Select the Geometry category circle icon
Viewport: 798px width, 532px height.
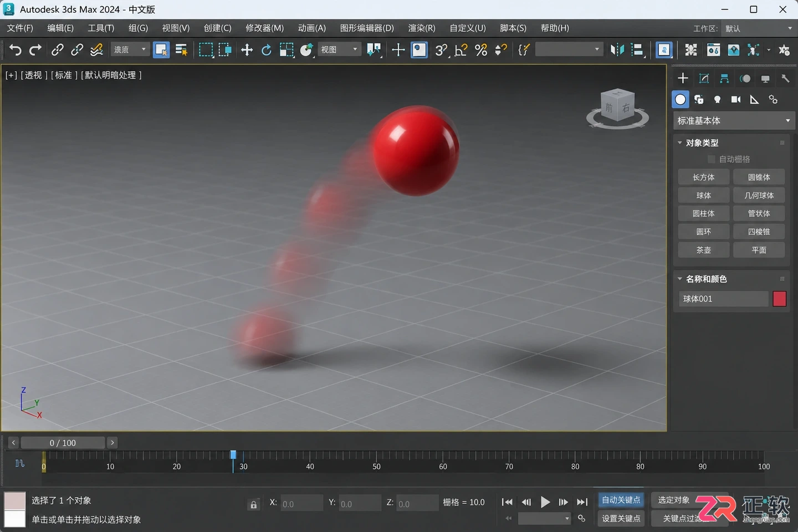tap(681, 99)
